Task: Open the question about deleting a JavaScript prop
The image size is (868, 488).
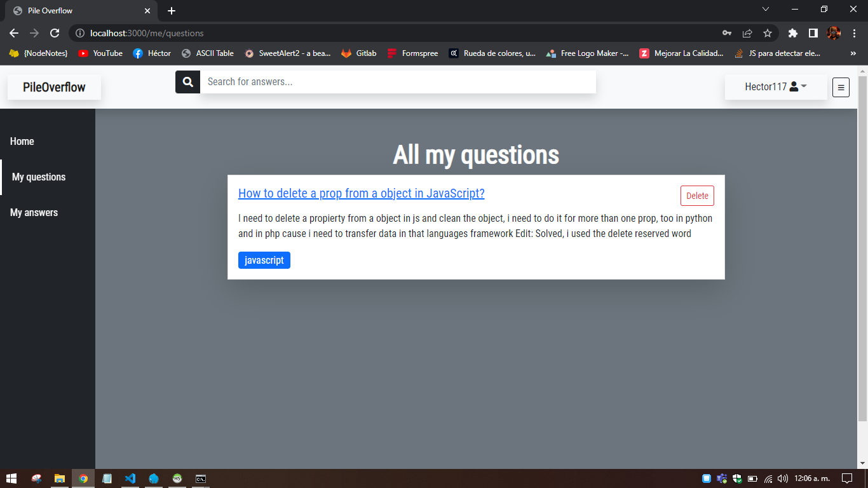Action: tap(361, 193)
